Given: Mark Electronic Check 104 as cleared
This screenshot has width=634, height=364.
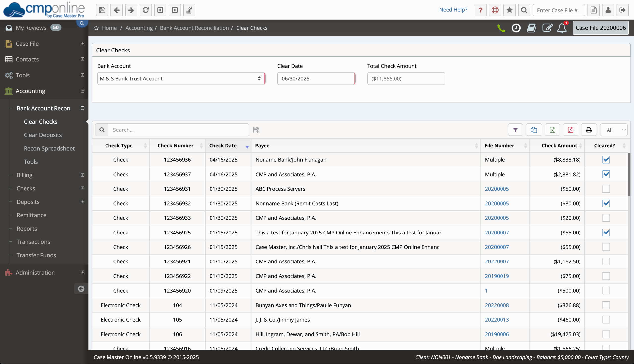Looking at the screenshot, I should [606, 305].
